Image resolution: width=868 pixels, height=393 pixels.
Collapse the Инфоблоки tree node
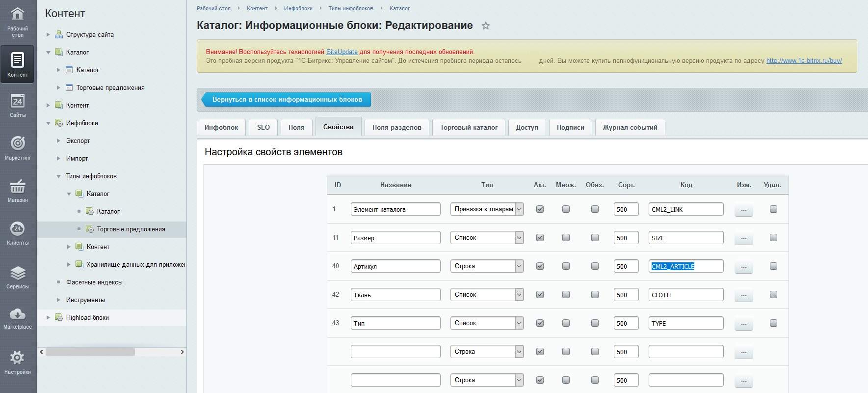pyautogui.click(x=48, y=123)
